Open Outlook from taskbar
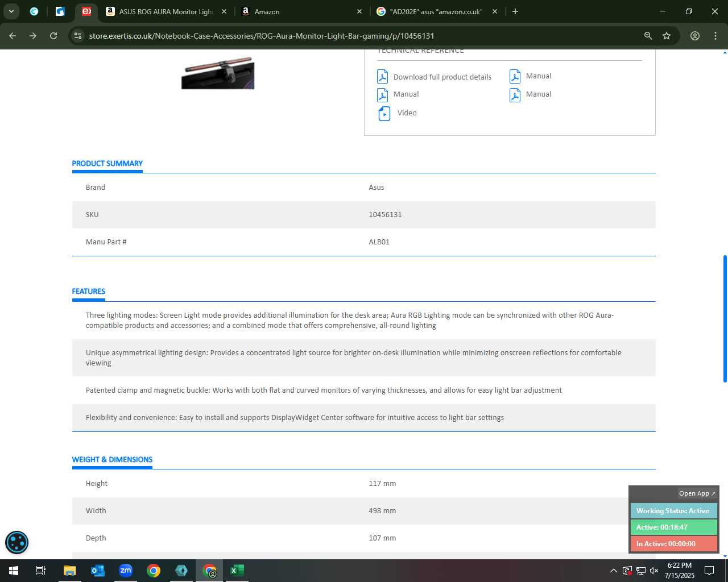The image size is (728, 582). pyautogui.click(x=98, y=571)
